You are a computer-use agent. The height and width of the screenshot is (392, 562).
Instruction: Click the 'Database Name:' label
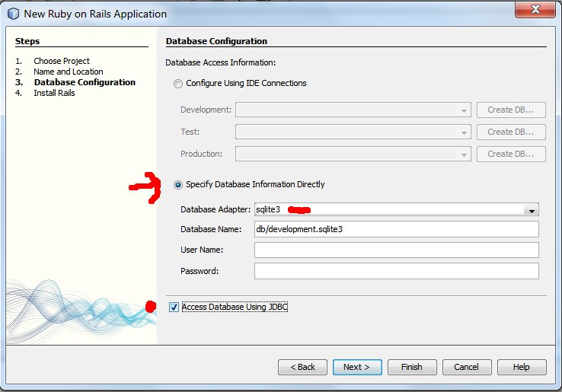tap(211, 229)
